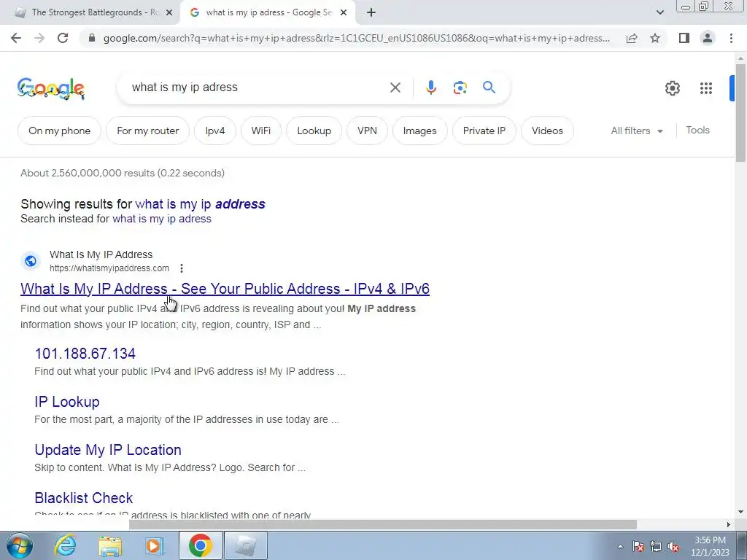
Task: Open the 101.188.67.134 sitelink
Action: point(85,354)
